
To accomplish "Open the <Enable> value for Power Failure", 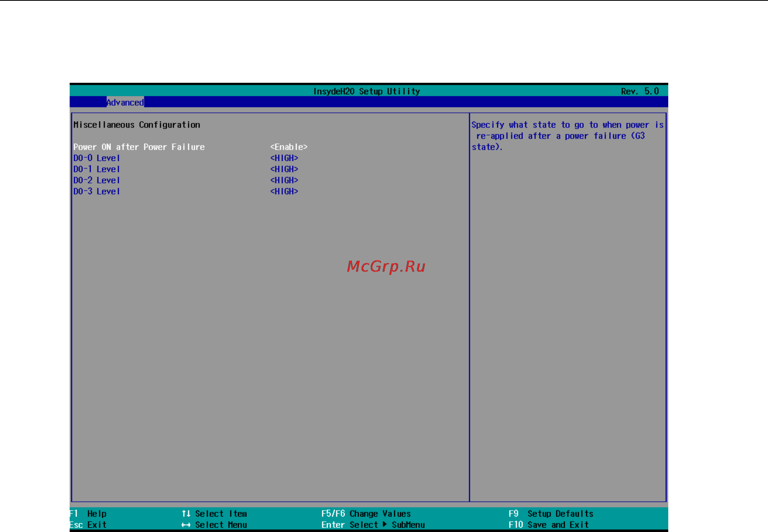I will [x=289, y=147].
